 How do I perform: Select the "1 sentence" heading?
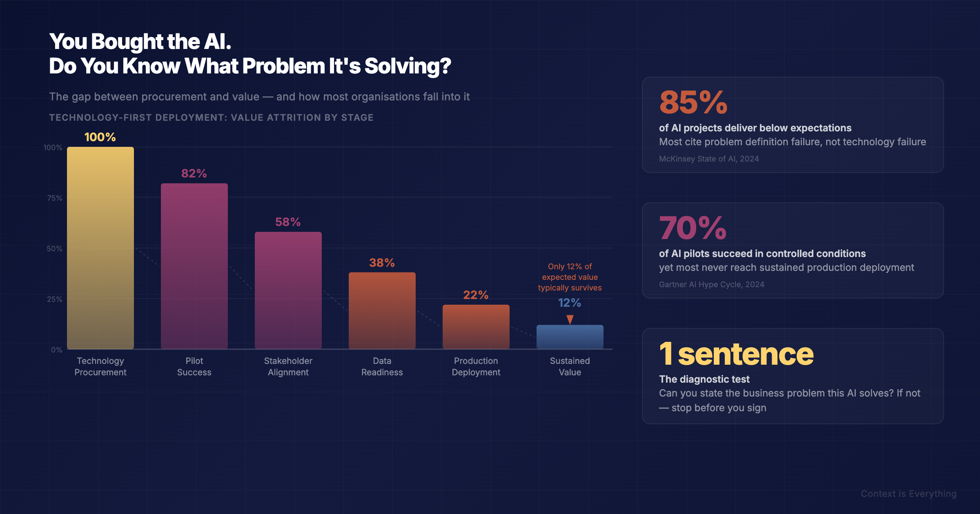click(736, 354)
